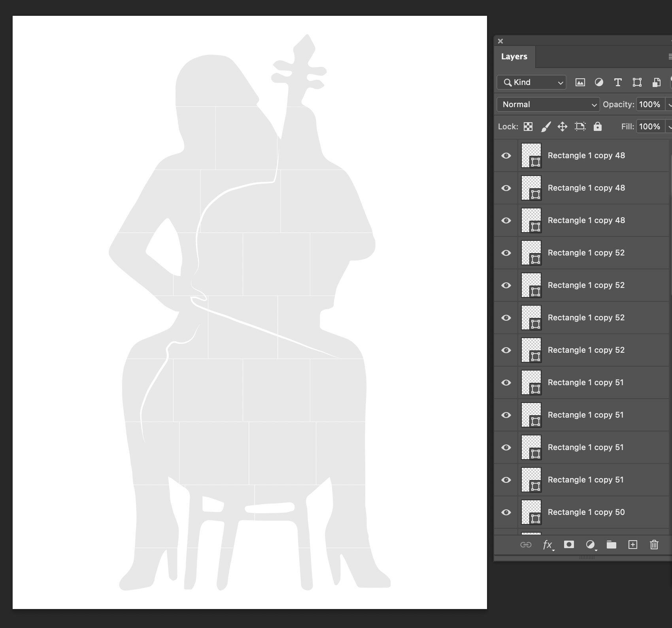Click thumbnail of first Rectangle 1 copy 51
The height and width of the screenshot is (628, 672).
pos(531,382)
